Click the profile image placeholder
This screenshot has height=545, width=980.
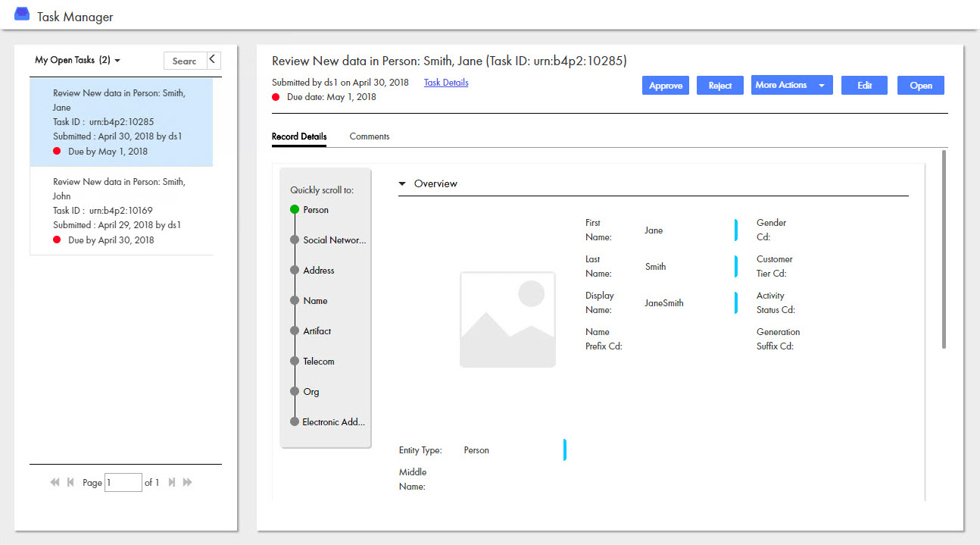(x=507, y=319)
